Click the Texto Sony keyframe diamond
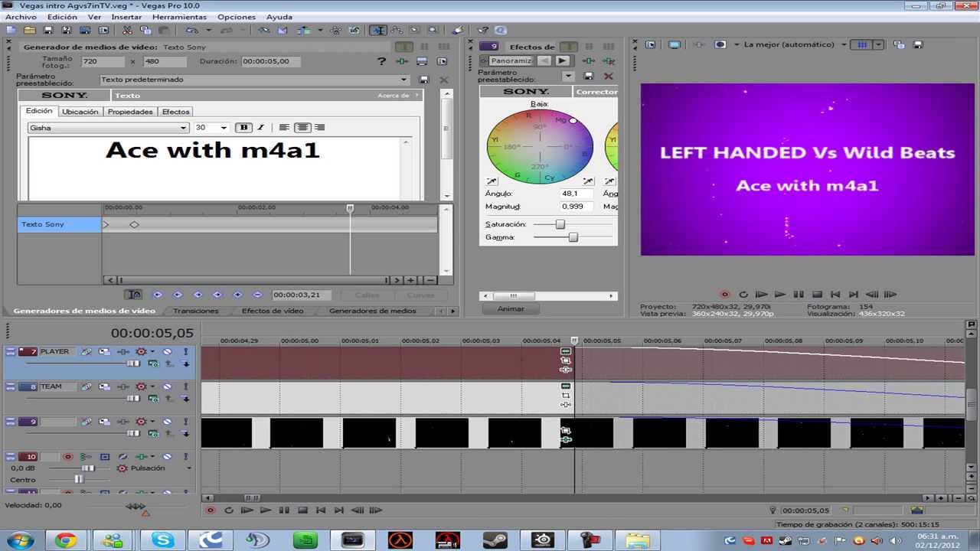The image size is (980, 551). click(x=134, y=224)
